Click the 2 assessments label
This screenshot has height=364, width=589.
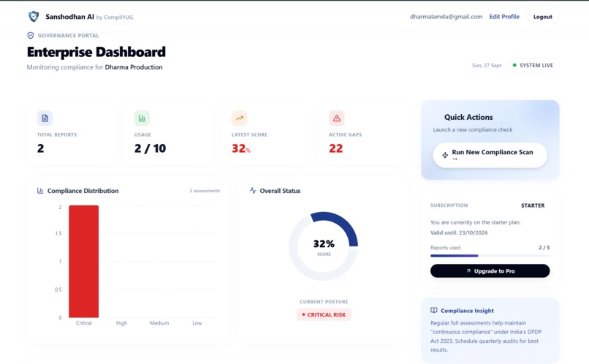205,191
